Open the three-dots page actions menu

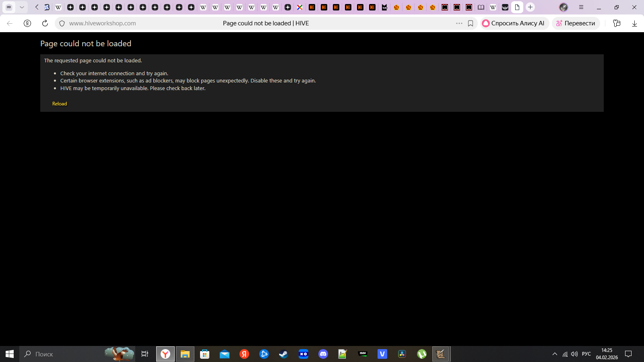459,23
